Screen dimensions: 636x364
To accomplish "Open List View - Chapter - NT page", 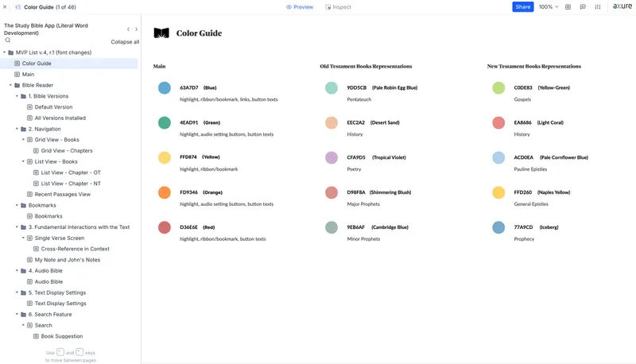I will click(x=69, y=184).
